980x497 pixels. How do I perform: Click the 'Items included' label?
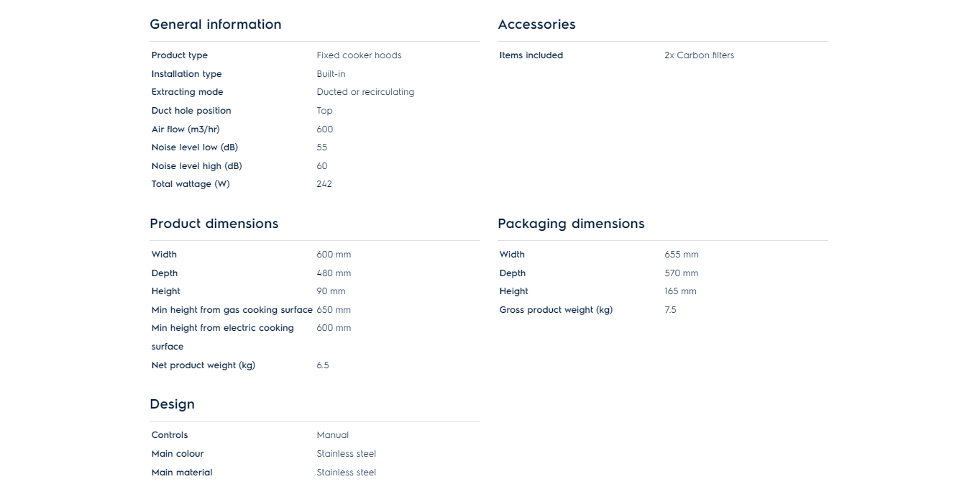[531, 55]
